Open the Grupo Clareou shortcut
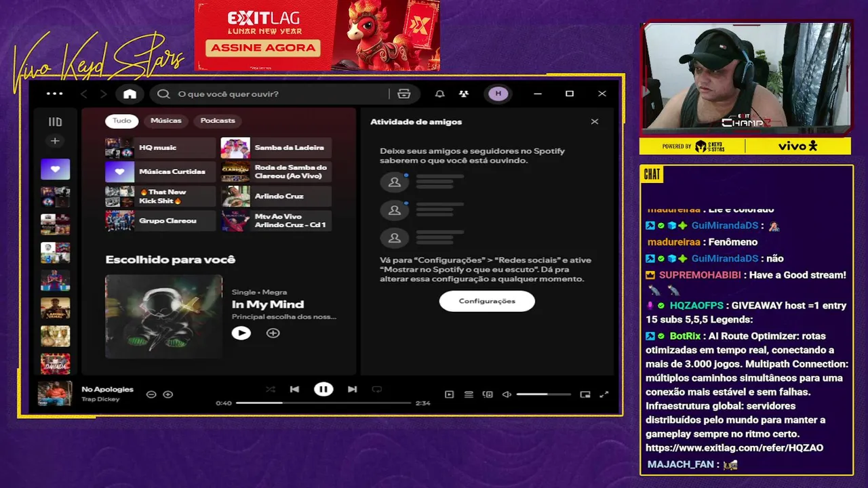This screenshot has height=488, width=868. (x=160, y=221)
